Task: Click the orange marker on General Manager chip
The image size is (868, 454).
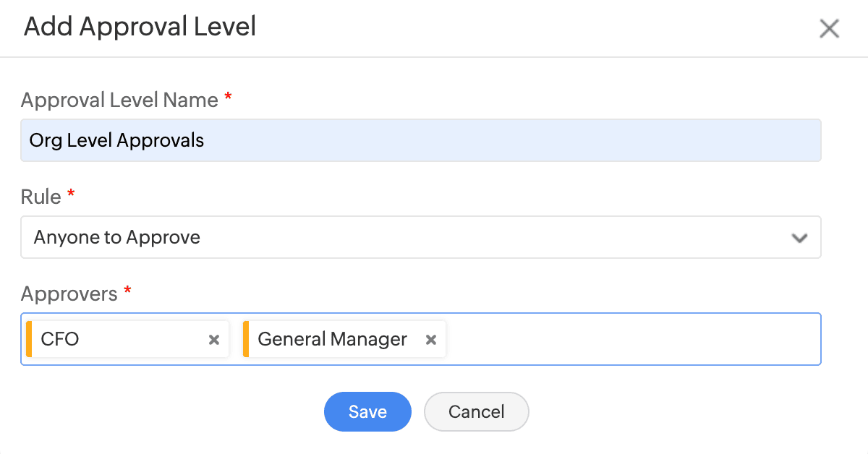Action: click(x=246, y=339)
